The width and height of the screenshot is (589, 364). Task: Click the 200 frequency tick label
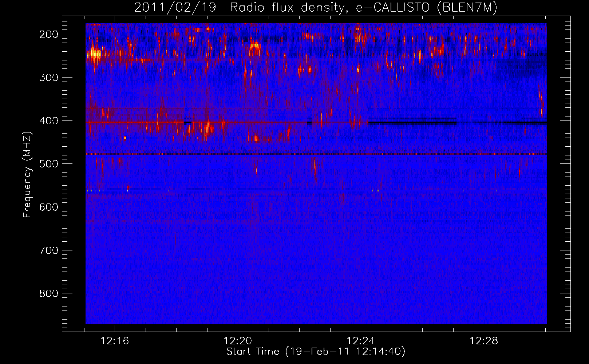click(x=49, y=34)
